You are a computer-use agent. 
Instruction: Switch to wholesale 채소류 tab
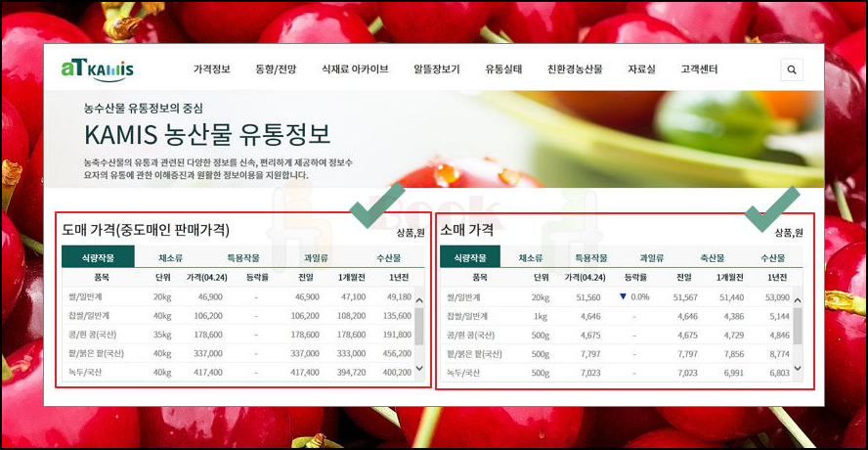(x=170, y=257)
